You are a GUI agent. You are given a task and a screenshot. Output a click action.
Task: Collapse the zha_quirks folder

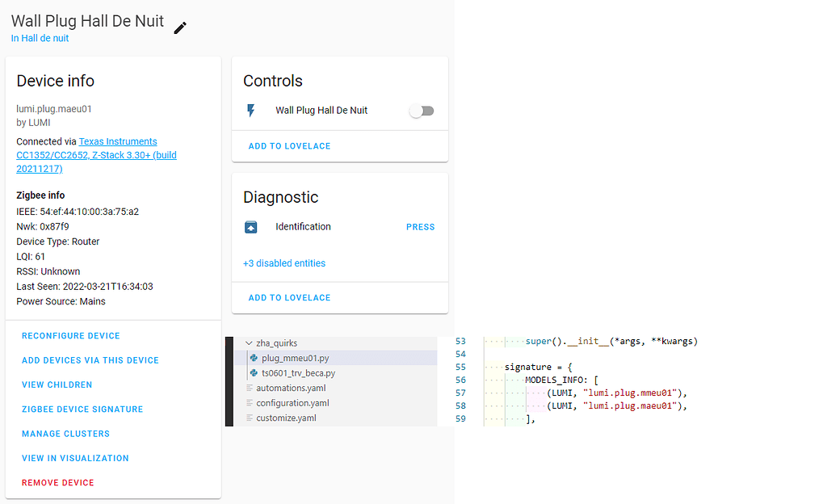click(x=249, y=343)
